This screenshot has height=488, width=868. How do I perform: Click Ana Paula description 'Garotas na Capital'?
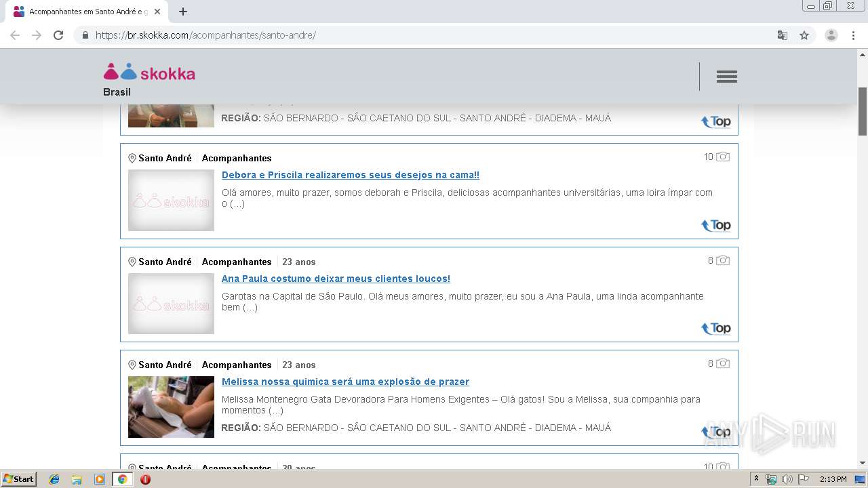tap(462, 302)
